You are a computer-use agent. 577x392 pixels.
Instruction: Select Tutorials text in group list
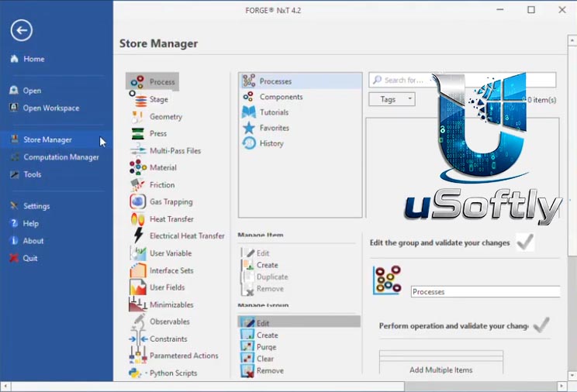coord(274,112)
